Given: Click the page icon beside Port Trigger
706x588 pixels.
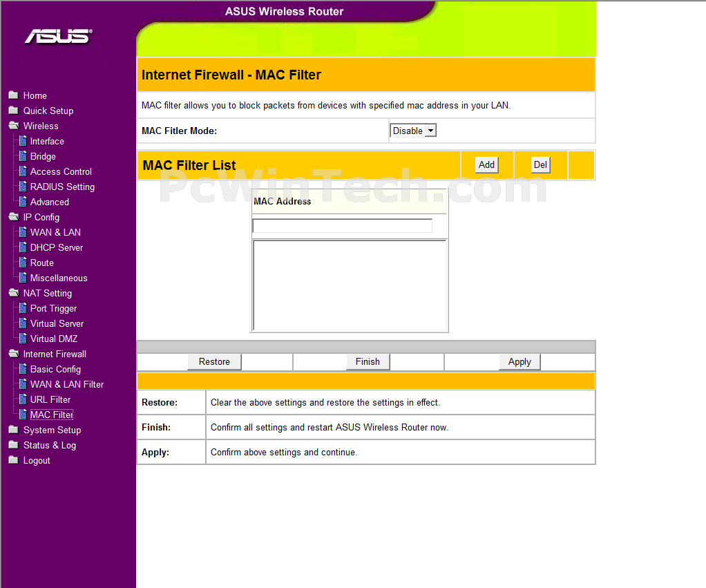Looking at the screenshot, I should 23,308.
